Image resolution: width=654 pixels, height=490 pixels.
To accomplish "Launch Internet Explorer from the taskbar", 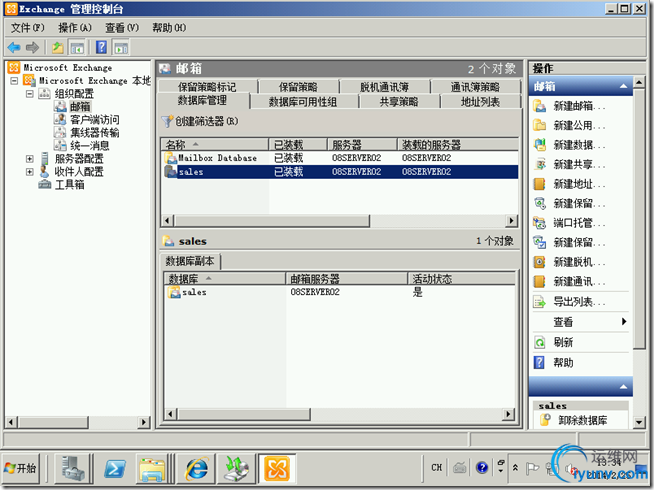I will [x=196, y=468].
